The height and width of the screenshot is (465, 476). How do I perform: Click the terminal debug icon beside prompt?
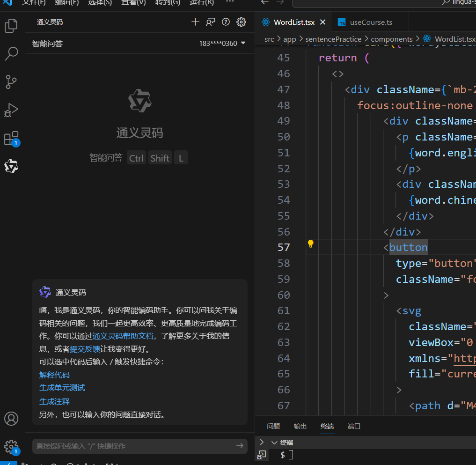(261, 455)
